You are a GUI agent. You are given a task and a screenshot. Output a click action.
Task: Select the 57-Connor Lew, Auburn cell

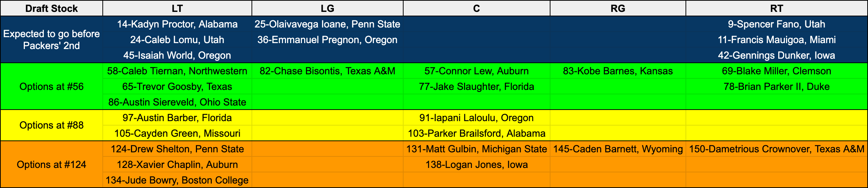click(x=476, y=71)
